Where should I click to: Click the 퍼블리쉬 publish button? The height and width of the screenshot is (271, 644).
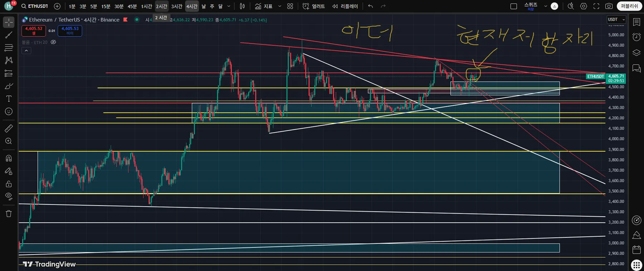[x=629, y=6]
